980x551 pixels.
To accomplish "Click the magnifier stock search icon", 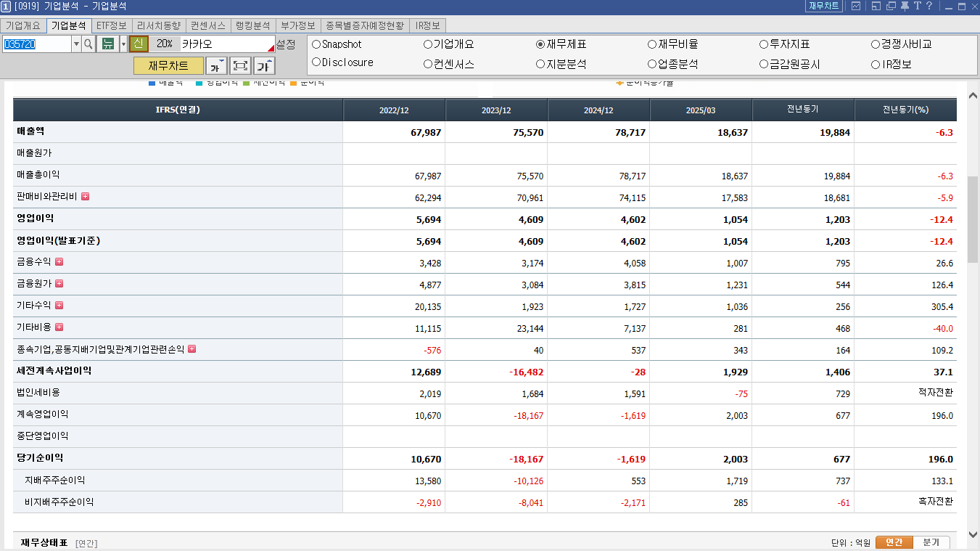I will [88, 44].
